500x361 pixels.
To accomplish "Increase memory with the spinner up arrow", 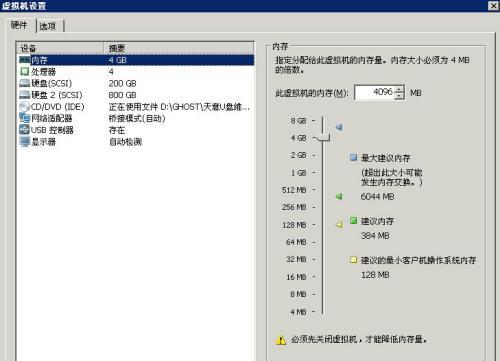I will point(399,89).
